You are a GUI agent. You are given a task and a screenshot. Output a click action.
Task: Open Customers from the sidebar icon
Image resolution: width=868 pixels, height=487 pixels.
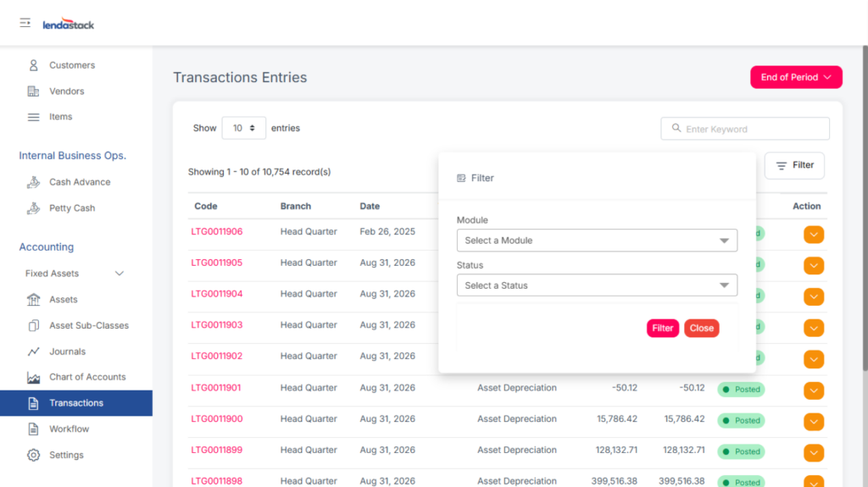point(34,65)
